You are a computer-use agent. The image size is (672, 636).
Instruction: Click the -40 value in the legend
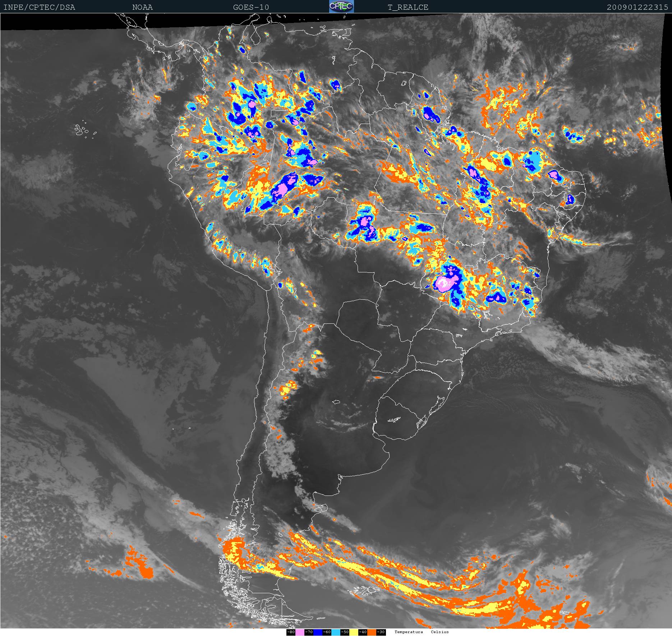363,632
